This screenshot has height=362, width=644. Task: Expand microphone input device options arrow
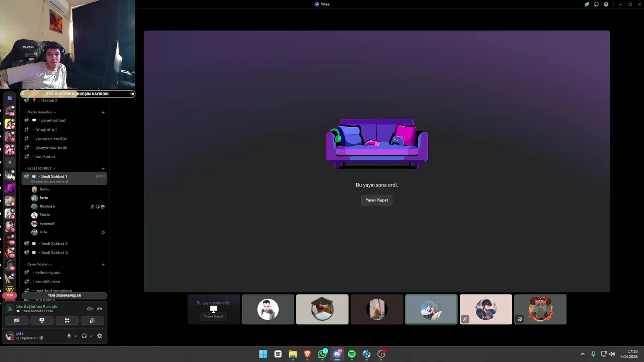click(75, 336)
